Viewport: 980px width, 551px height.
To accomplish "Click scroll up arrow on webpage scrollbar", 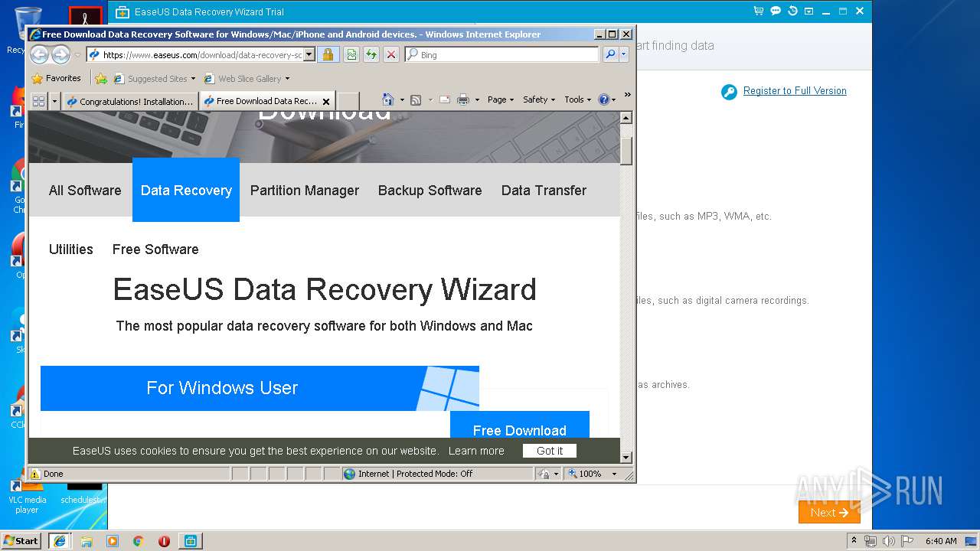I will click(x=626, y=118).
